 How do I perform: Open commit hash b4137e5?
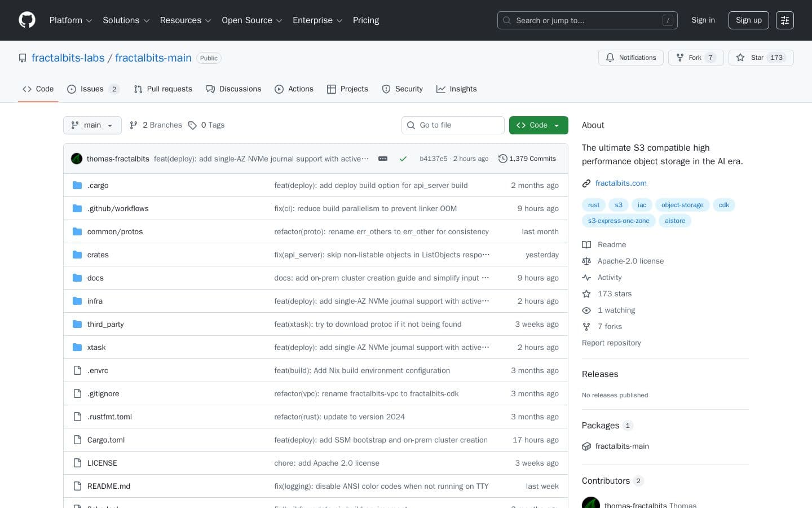pos(434,159)
